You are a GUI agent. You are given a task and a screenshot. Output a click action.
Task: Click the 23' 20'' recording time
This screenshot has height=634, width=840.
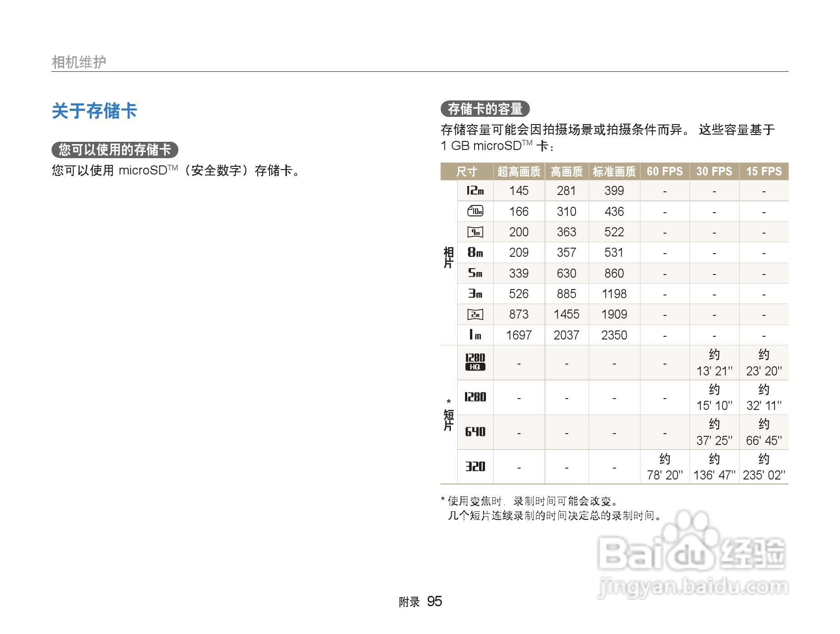click(x=764, y=371)
